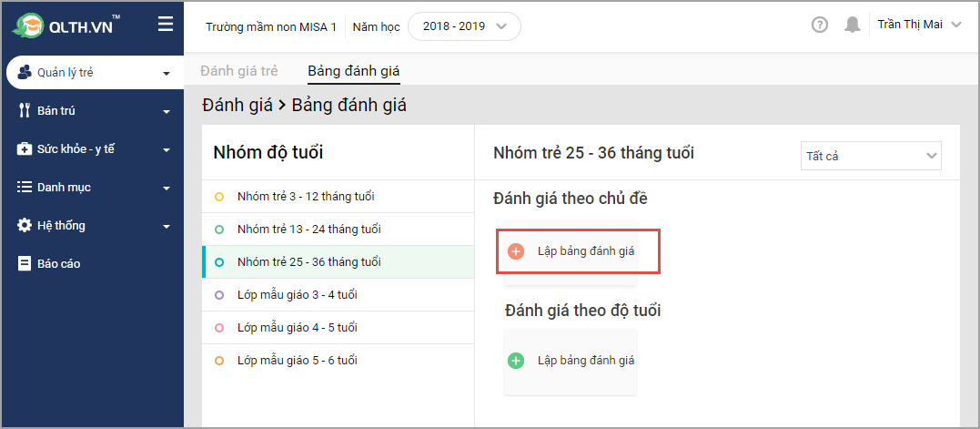Select Lớp mẫu giáo 3 - 4 tuổi
Screen dimensions: 980x429
(x=297, y=295)
